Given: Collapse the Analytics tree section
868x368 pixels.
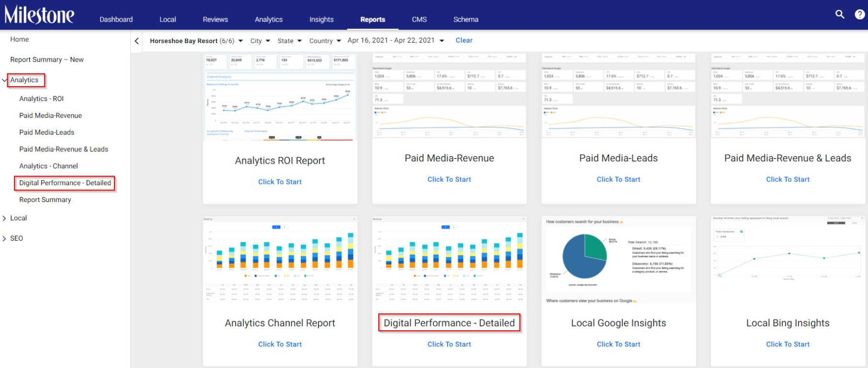Looking at the screenshot, I should (5, 80).
